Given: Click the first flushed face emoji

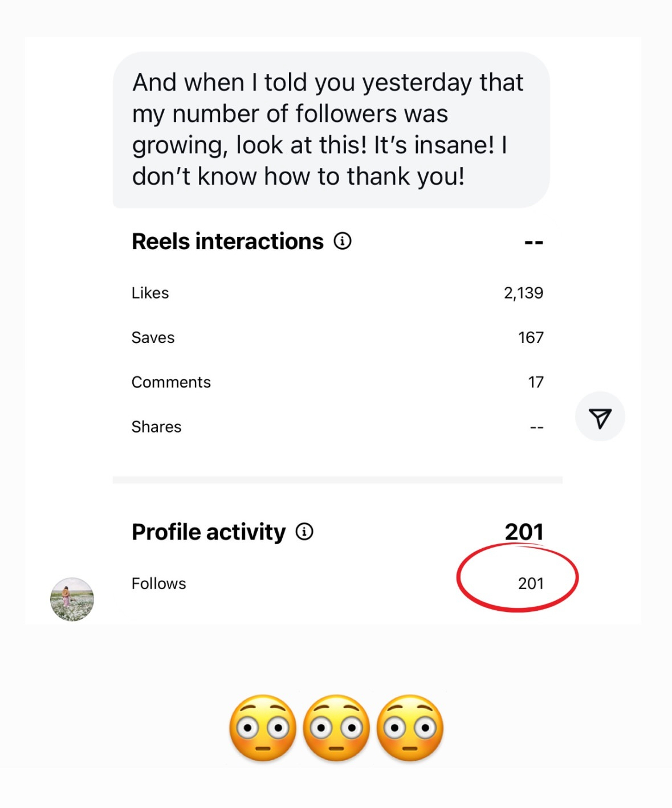Looking at the screenshot, I should coord(263,728).
